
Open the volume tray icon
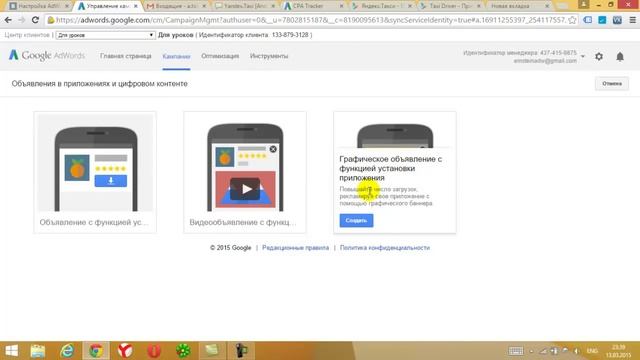[x=576, y=351]
